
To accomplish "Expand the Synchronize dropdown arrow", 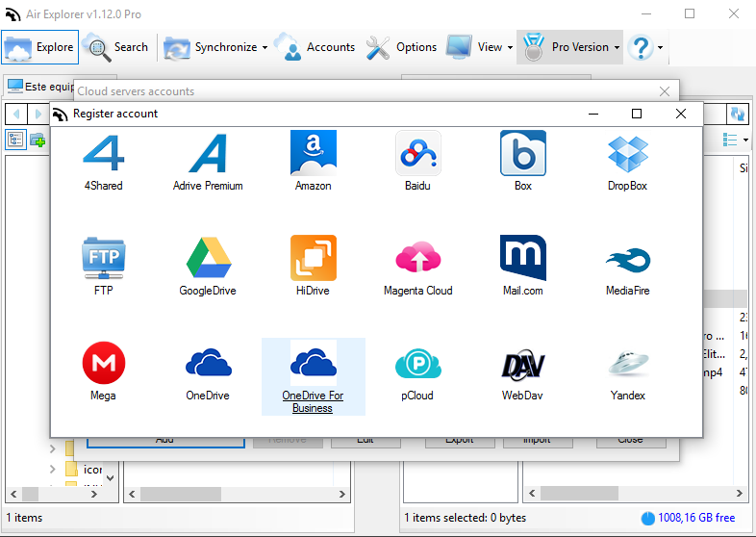I will pyautogui.click(x=265, y=47).
